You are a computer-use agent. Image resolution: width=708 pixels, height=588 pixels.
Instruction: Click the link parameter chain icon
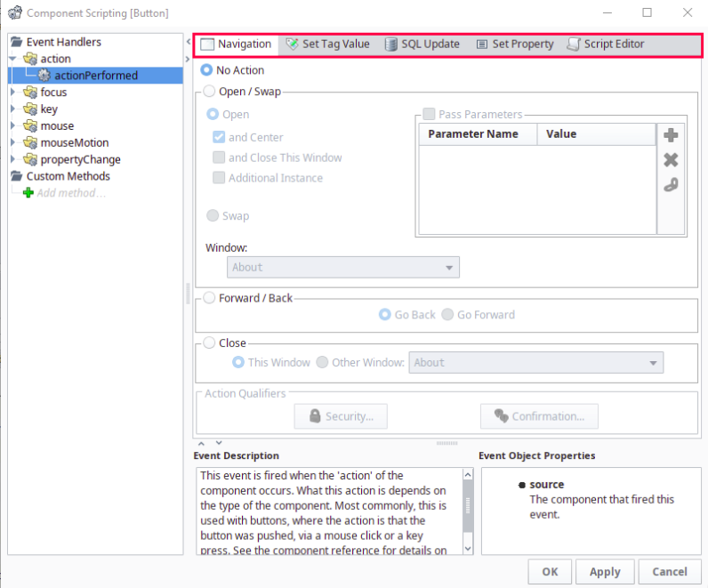coord(671,185)
